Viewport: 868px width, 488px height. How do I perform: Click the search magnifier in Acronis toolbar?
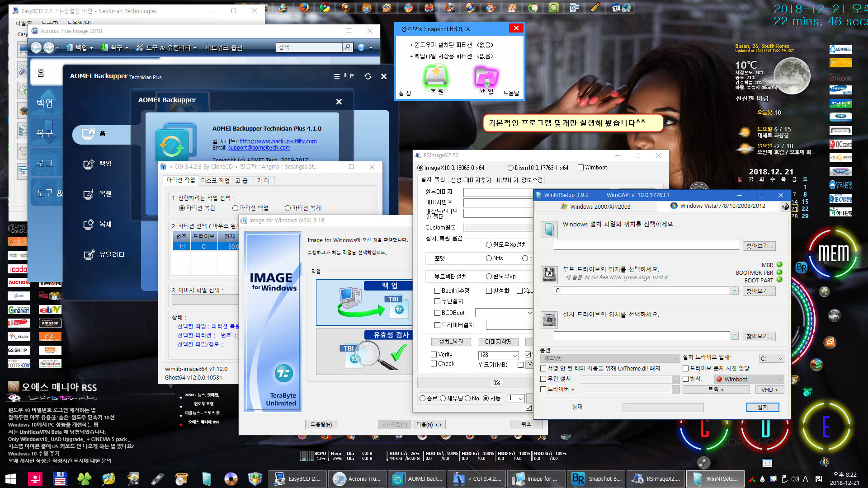pos(347,47)
